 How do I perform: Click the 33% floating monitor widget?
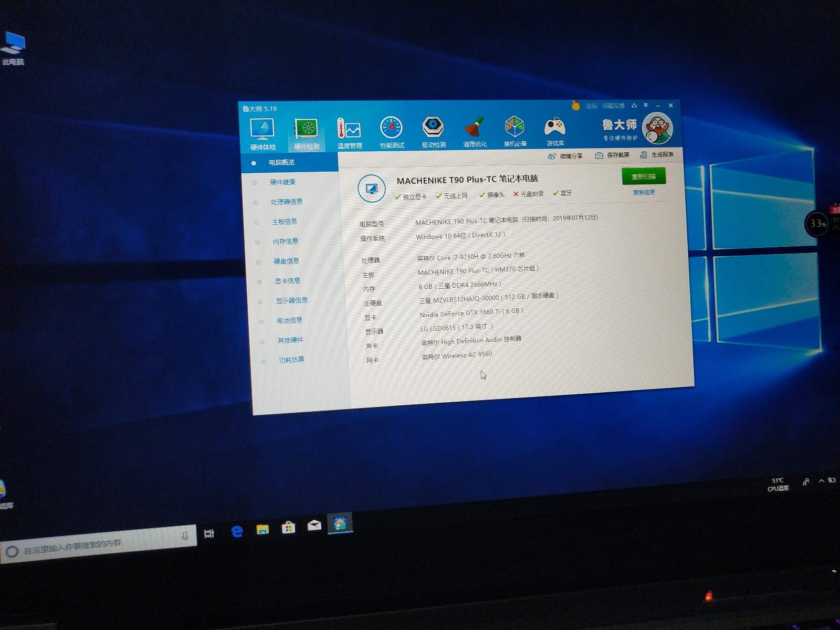coord(817,224)
